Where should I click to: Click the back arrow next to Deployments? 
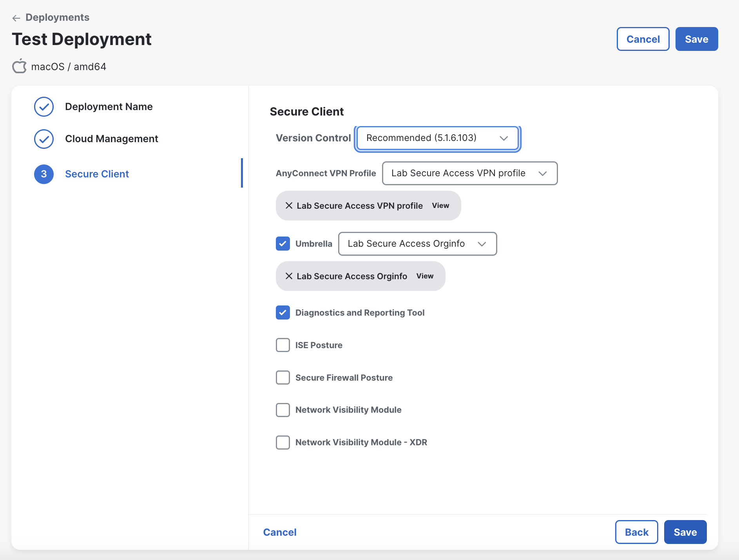click(x=16, y=18)
